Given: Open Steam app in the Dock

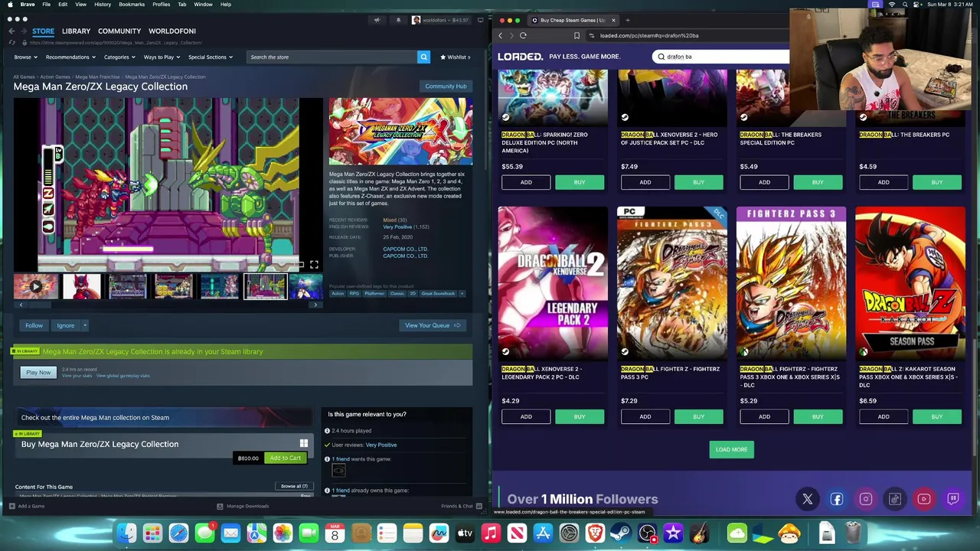Looking at the screenshot, I should [621, 533].
